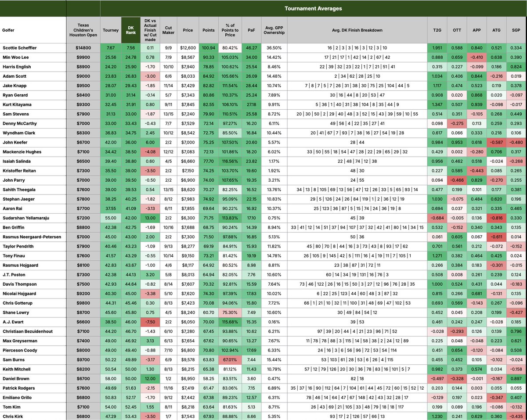Select Scottie Scheffler's 36.50% ownership cell

[274, 48]
